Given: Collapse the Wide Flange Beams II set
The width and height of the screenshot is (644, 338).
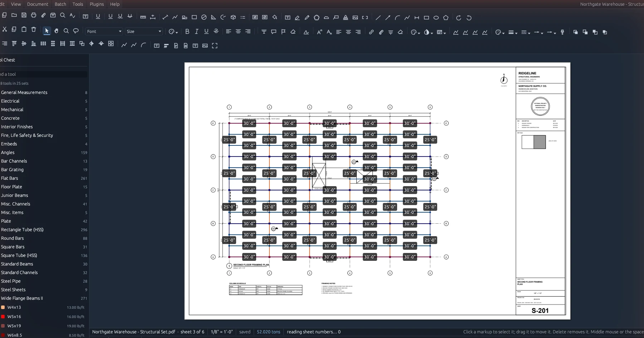Looking at the screenshot, I should click(44, 298).
